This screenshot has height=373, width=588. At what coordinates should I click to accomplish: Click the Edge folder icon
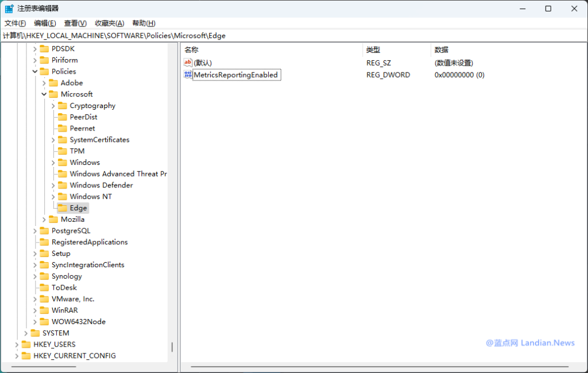coord(63,208)
